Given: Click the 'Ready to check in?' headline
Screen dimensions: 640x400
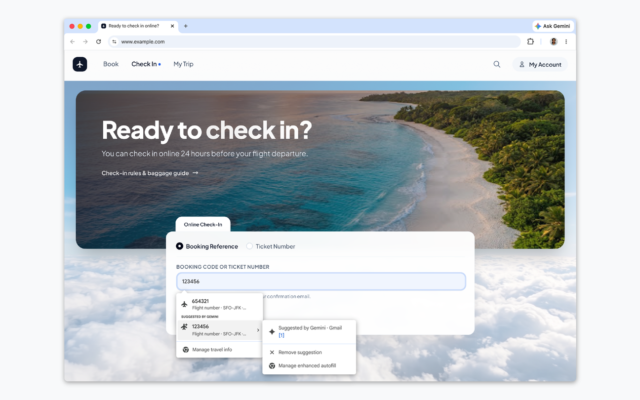Looking at the screenshot, I should tap(207, 130).
